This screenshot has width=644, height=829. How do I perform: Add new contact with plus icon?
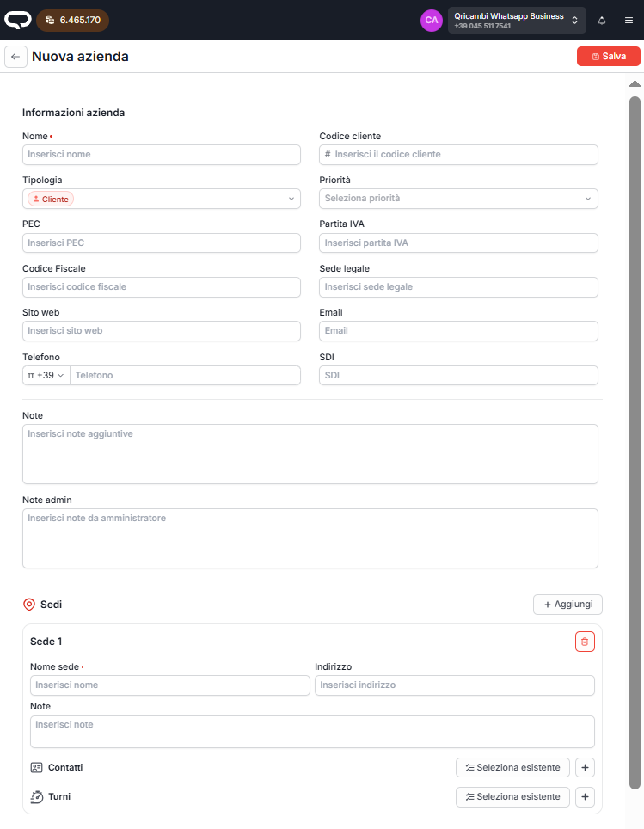point(585,768)
